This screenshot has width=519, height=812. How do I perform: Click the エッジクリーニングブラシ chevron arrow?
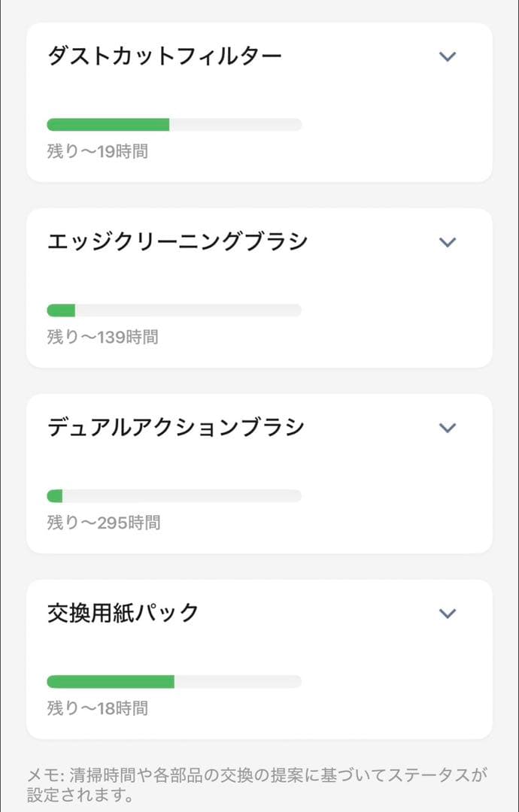tap(448, 241)
